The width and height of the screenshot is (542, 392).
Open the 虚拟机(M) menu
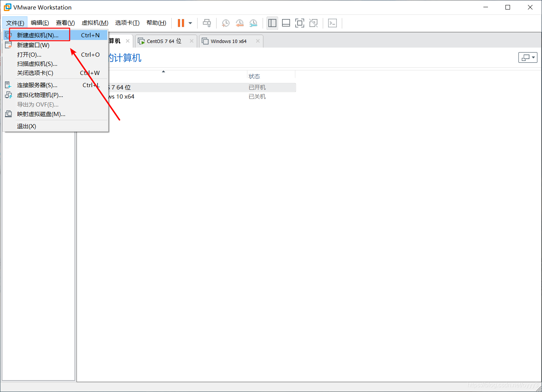tap(95, 23)
